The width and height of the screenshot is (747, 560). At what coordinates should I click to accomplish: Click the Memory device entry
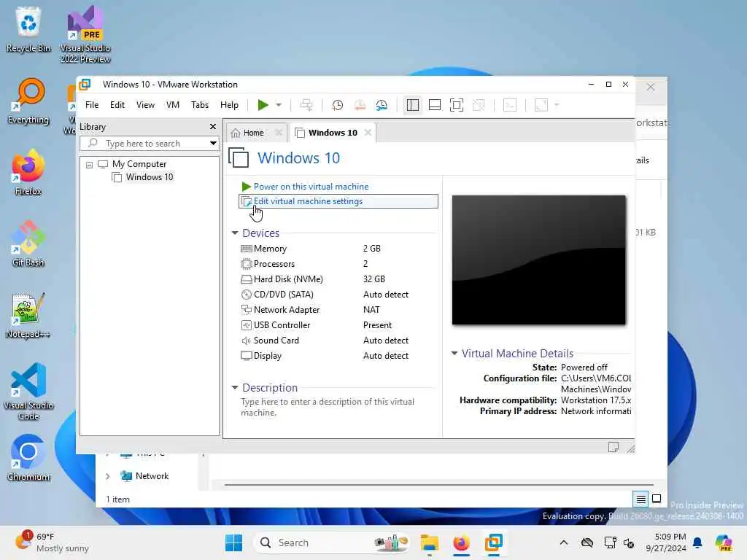[270, 249]
